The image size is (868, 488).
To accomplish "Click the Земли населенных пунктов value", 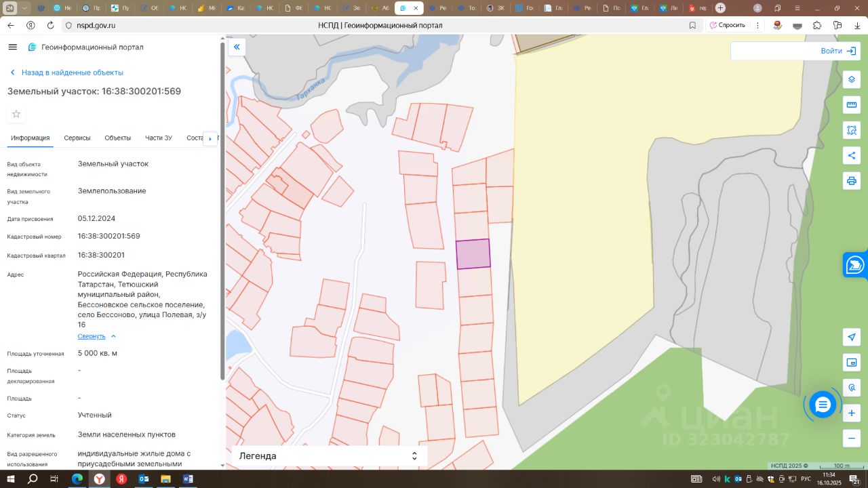I will (127, 434).
